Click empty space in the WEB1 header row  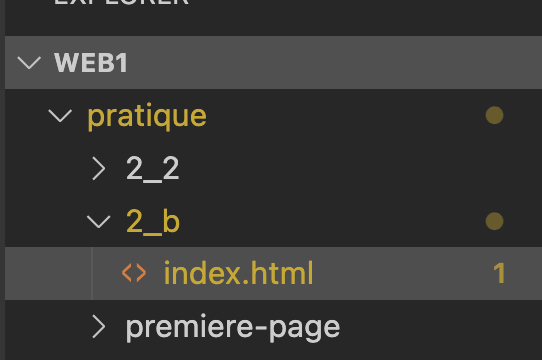tap(311, 63)
